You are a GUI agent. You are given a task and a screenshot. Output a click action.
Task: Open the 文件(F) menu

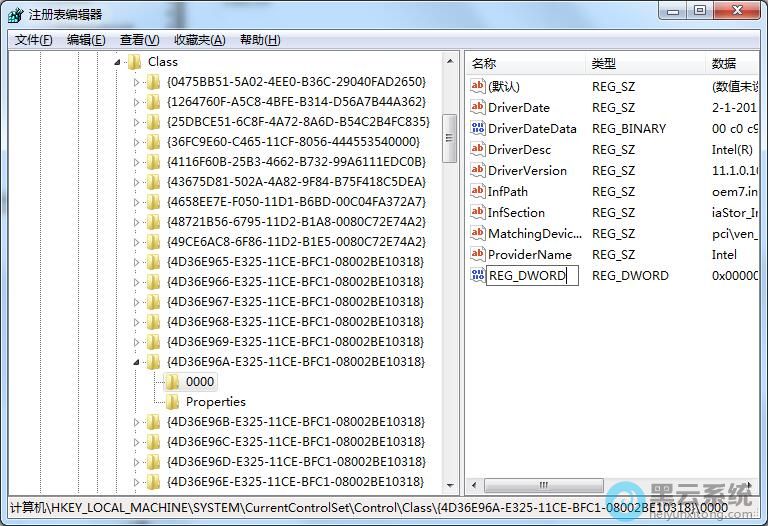(34, 40)
